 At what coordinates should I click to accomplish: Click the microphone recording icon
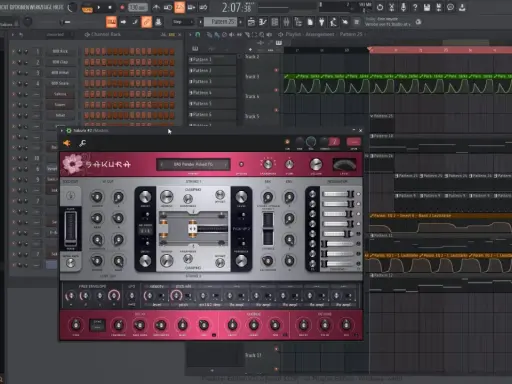[x=403, y=7]
